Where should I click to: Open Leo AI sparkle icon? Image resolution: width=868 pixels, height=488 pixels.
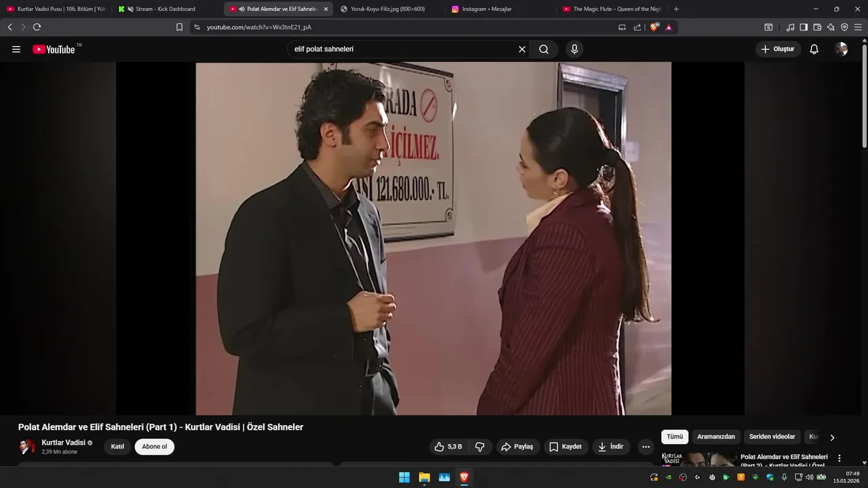click(831, 27)
